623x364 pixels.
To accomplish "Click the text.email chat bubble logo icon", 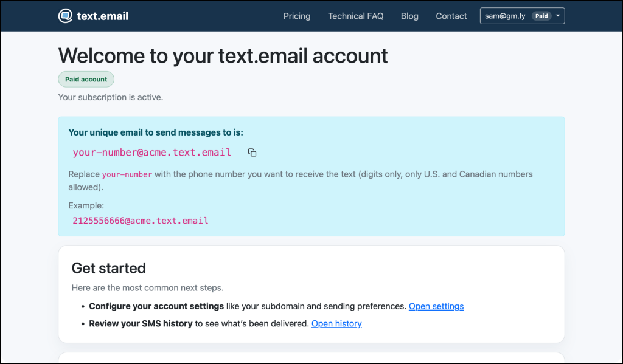I will click(x=65, y=16).
